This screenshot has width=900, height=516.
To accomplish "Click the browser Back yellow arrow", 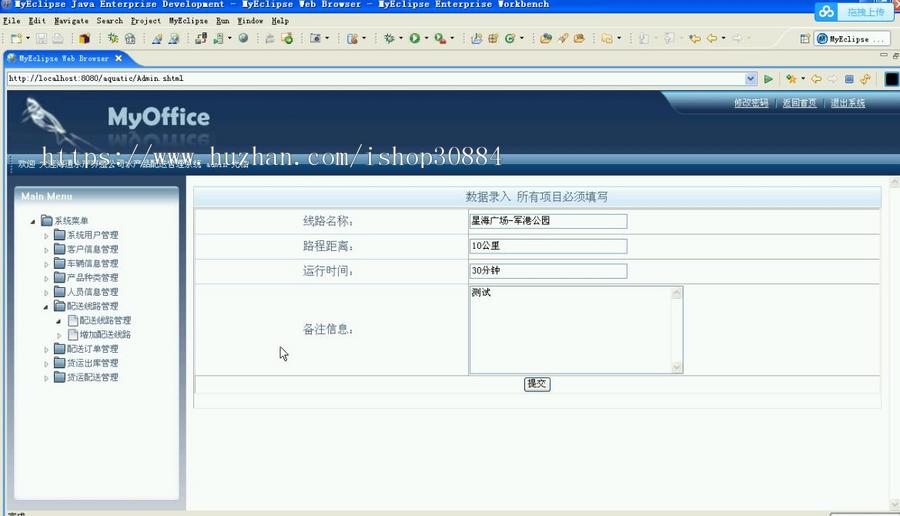I will coord(816,79).
